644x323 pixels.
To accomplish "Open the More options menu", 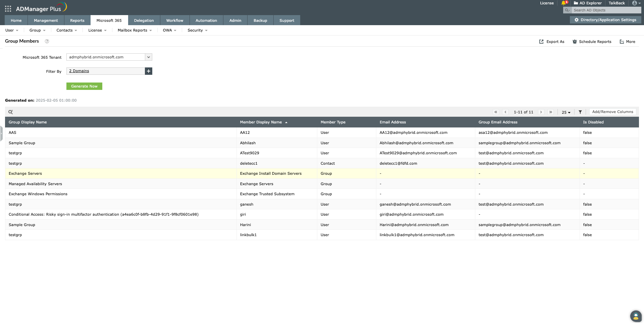I will 628,42.
